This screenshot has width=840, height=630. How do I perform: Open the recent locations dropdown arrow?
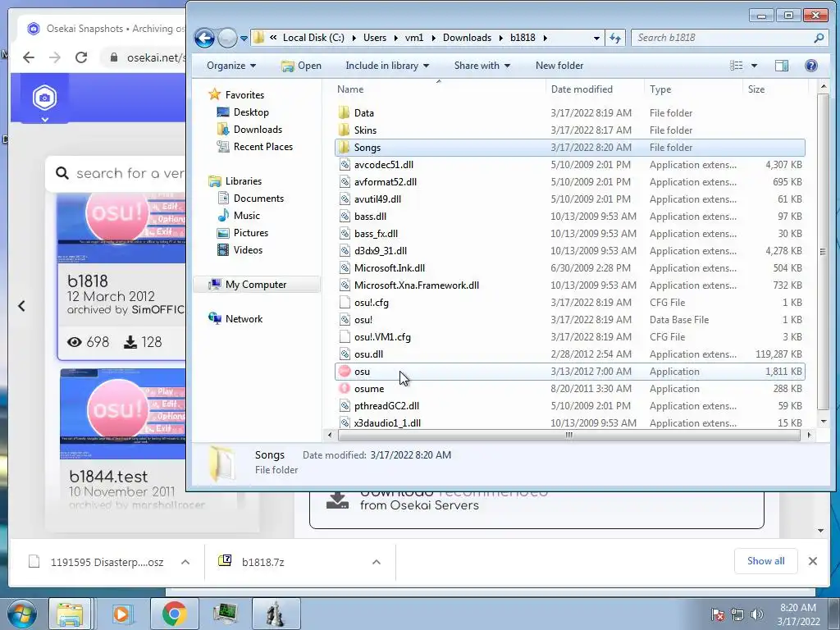244,39
